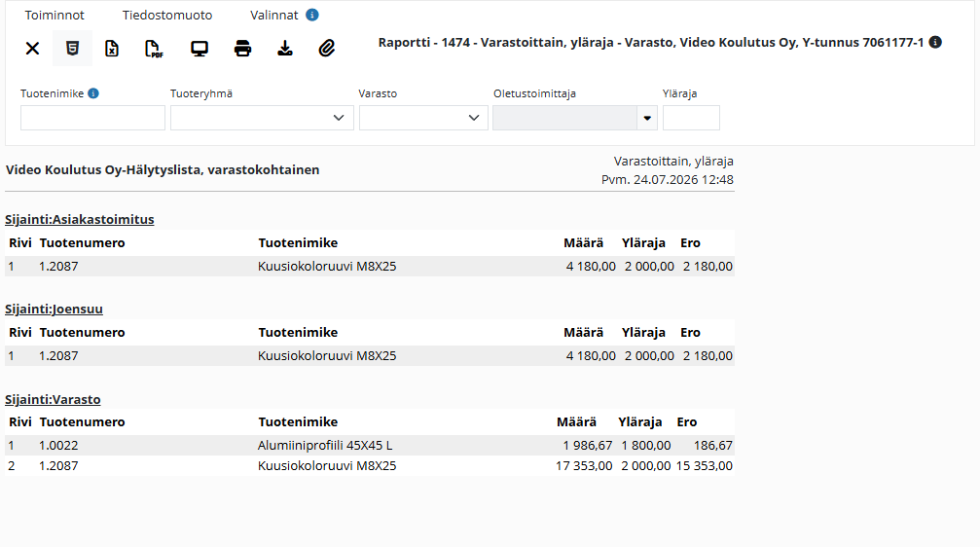Show report on screen monitor icon
Screen dimensions: 980x547
coord(200,48)
